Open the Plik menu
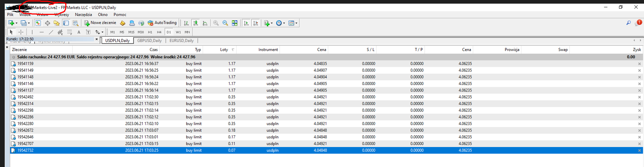This screenshot has height=167, width=644. (x=10, y=15)
